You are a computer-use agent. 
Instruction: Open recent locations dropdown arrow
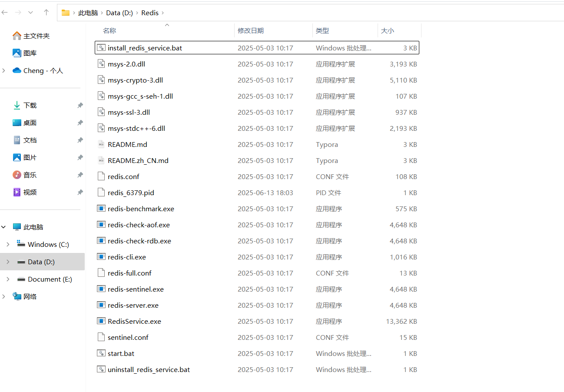point(30,13)
